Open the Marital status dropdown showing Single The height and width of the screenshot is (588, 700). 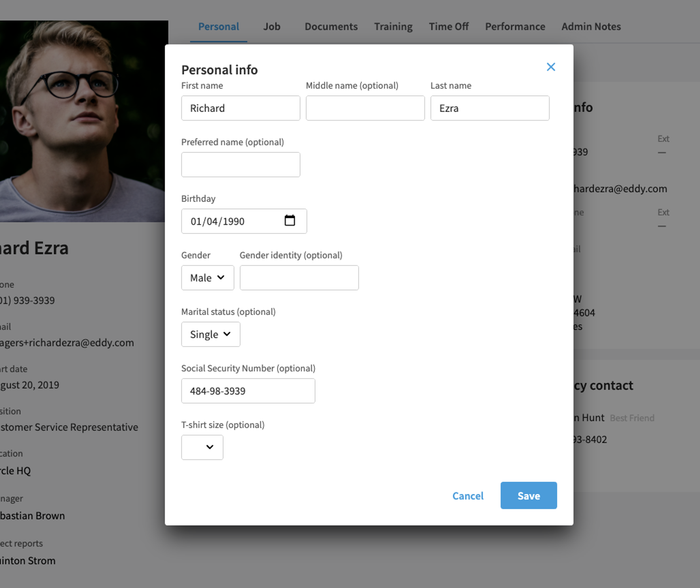pos(210,334)
